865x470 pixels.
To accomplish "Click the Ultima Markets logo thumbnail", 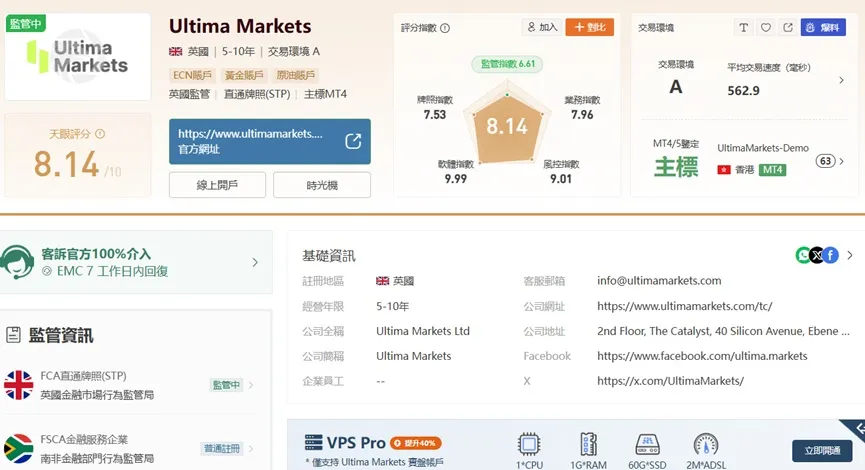I will [78, 57].
